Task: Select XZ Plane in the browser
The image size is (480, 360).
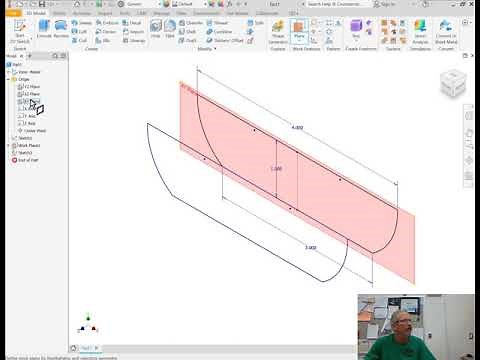Action: 29,94
